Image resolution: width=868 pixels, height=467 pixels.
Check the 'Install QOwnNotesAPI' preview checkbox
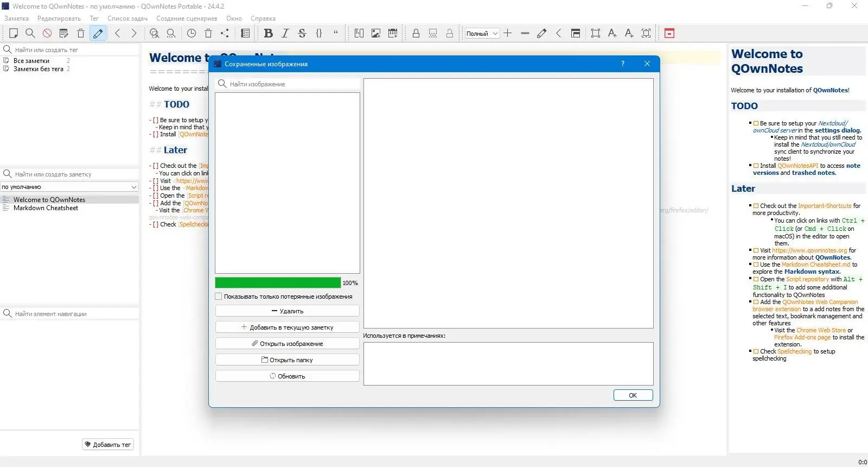pyautogui.click(x=756, y=166)
